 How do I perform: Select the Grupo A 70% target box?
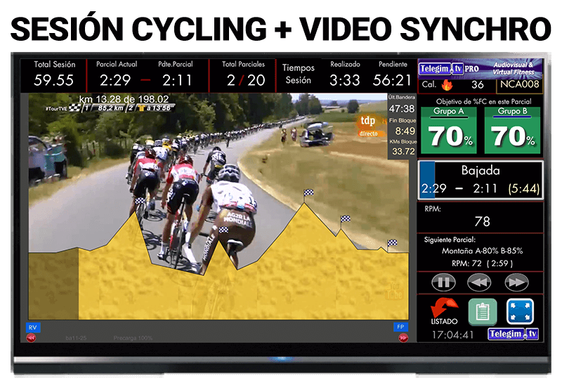tap(449, 130)
